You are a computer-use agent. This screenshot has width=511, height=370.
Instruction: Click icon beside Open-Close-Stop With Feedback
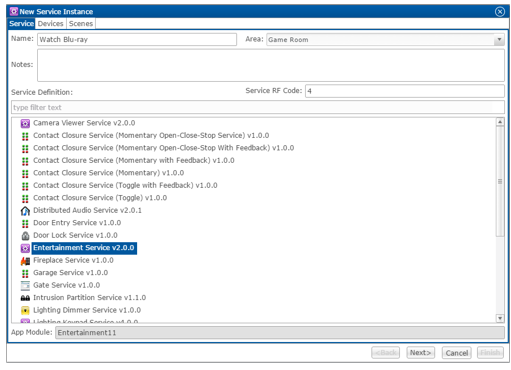point(25,149)
